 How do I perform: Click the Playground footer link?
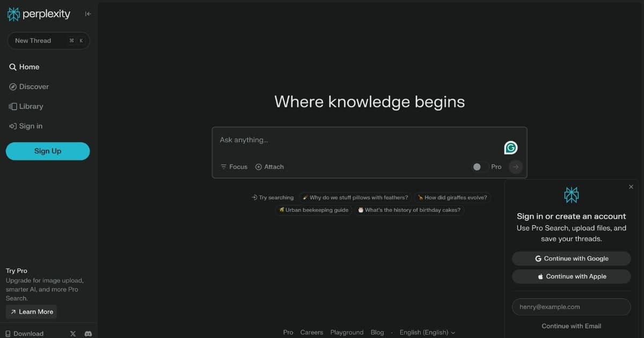(x=347, y=333)
